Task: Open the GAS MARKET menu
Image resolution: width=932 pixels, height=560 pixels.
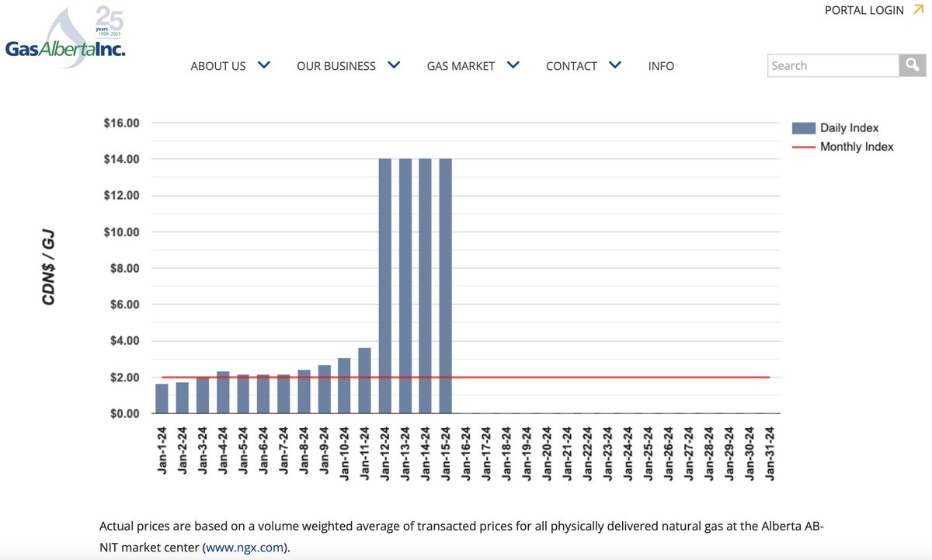Action: [x=461, y=66]
